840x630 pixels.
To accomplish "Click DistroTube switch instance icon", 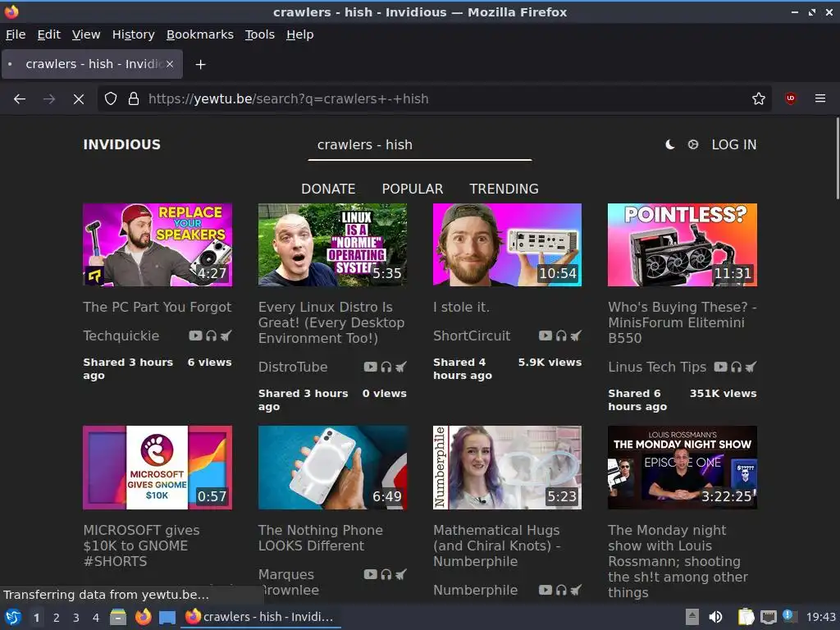I will 401,367.
